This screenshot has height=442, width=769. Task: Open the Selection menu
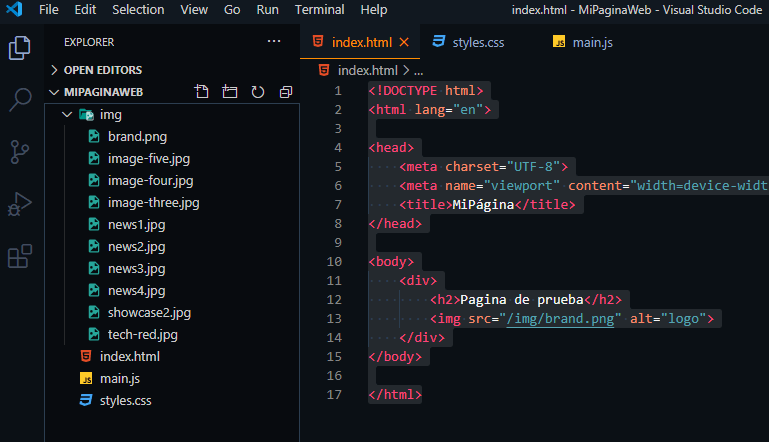pyautogui.click(x=138, y=10)
